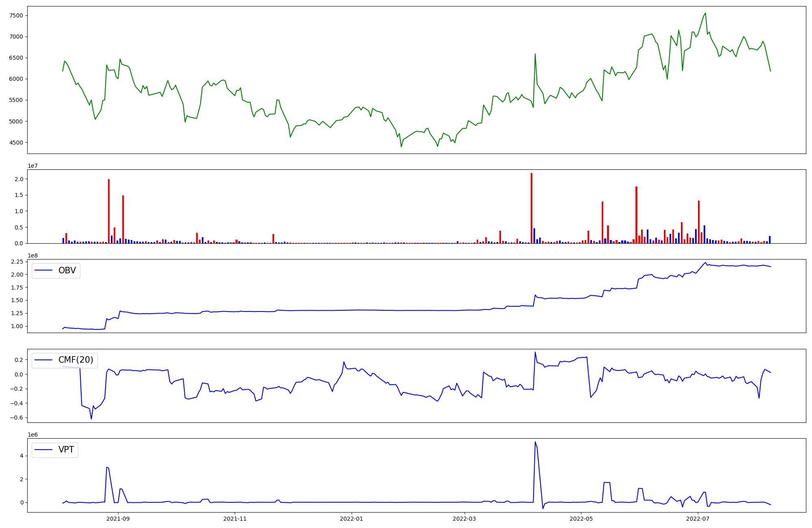Click the 4500 price axis label
The width and height of the screenshot is (812, 528).
coord(17,143)
